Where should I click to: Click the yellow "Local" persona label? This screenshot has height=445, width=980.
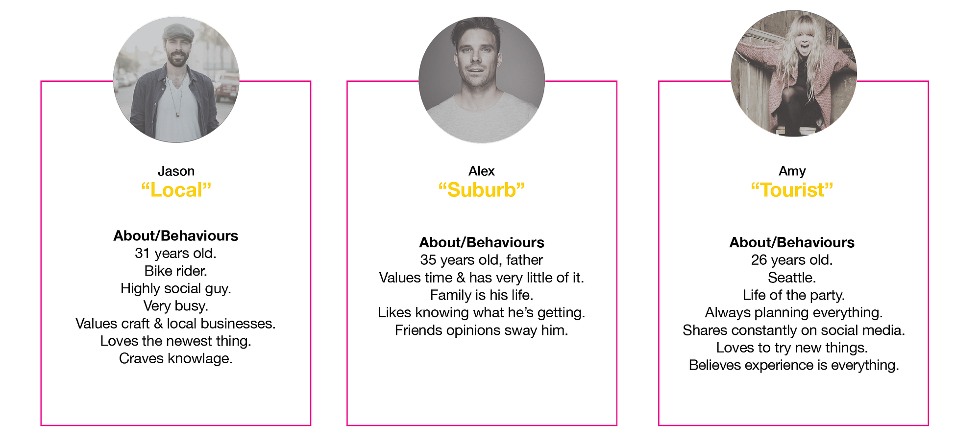point(176,190)
